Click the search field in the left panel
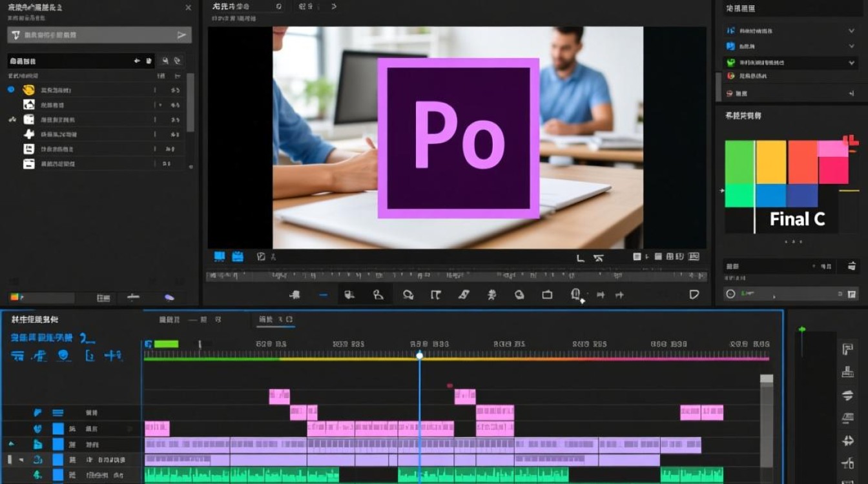868x484 pixels. point(99,35)
